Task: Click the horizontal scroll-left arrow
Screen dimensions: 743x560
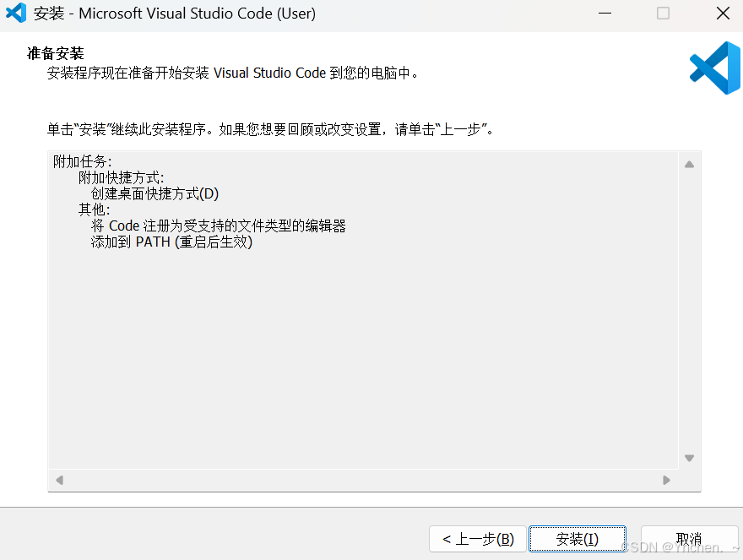Action: (x=59, y=480)
